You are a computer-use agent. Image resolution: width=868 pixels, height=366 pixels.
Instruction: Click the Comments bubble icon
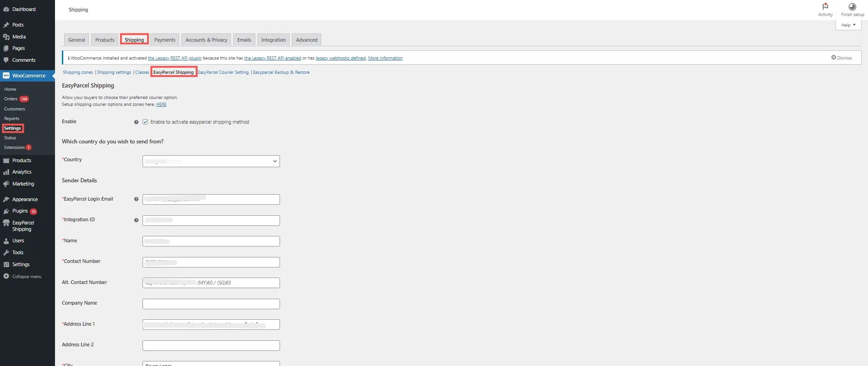[6, 60]
